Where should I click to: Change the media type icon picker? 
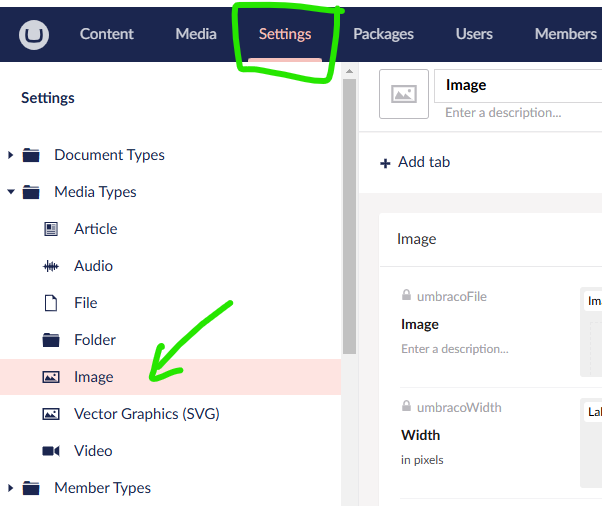pos(404,94)
